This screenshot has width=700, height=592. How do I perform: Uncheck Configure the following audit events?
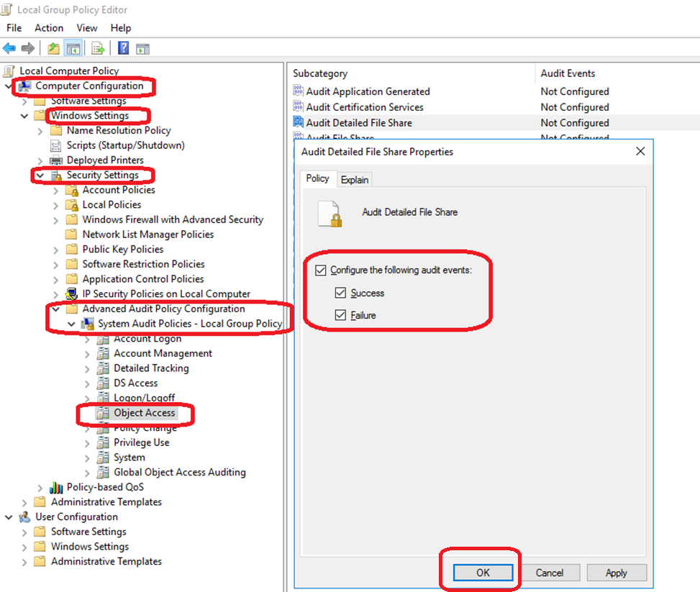[321, 270]
